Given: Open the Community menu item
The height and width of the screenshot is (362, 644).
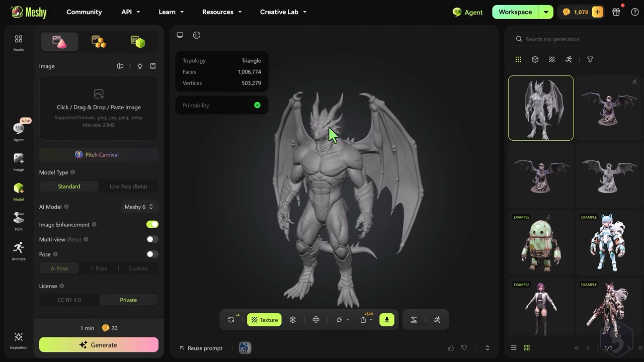Looking at the screenshot, I should click(x=84, y=12).
